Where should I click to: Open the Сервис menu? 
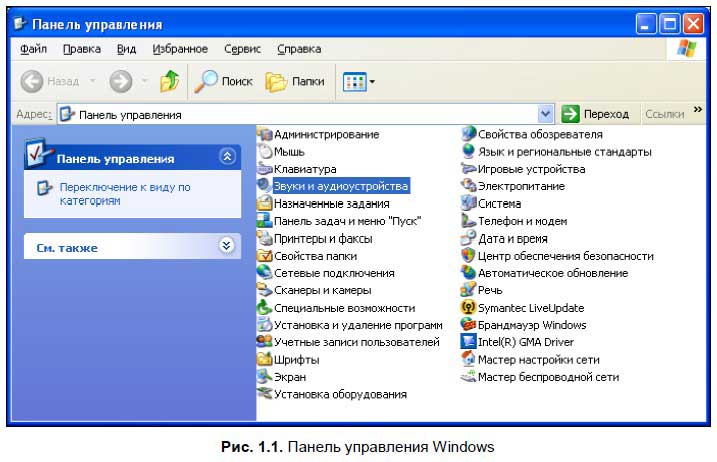click(x=242, y=48)
